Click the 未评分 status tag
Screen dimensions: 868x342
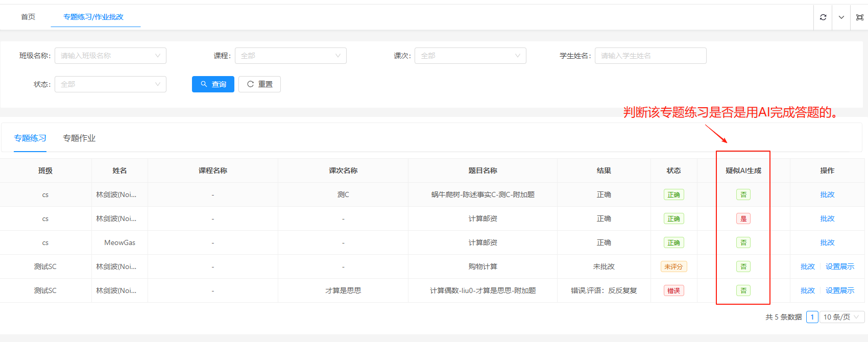pos(673,266)
